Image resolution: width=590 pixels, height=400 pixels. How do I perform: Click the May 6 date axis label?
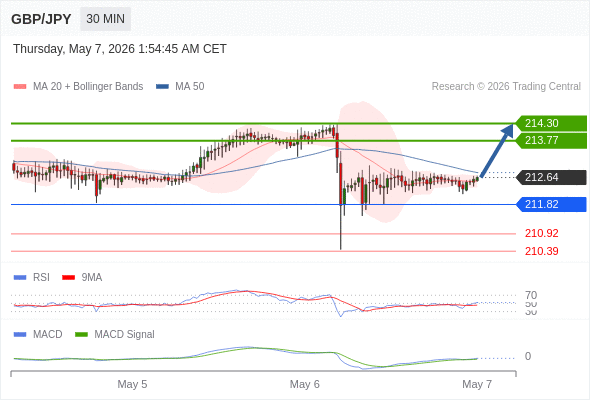coord(304,384)
